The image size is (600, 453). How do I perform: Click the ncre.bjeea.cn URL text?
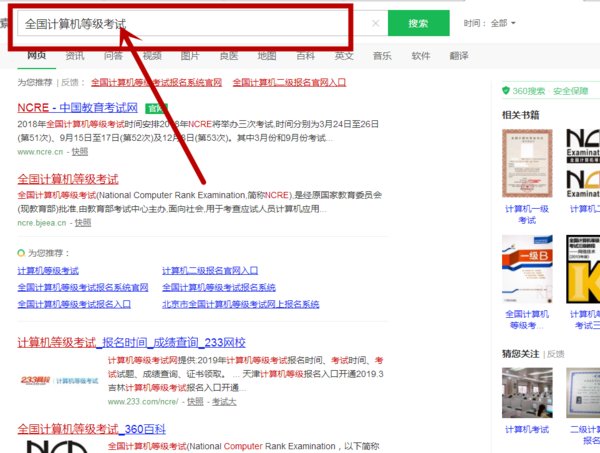click(42, 223)
